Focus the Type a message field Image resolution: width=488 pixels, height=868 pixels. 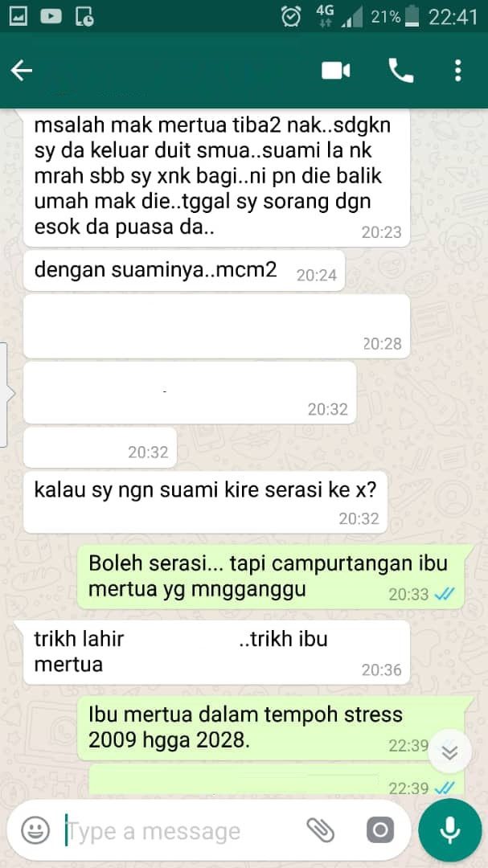tap(182, 830)
